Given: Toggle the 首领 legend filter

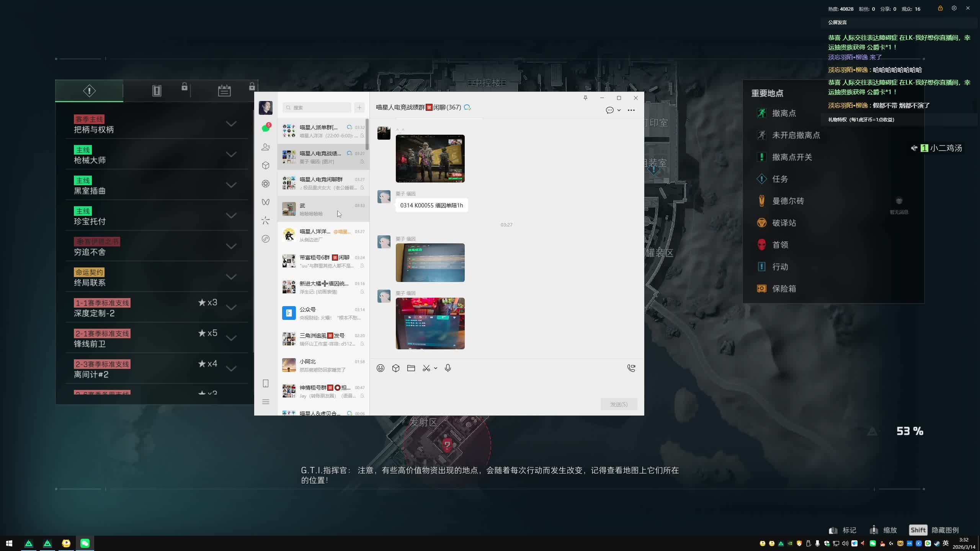Looking at the screenshot, I should point(780,245).
